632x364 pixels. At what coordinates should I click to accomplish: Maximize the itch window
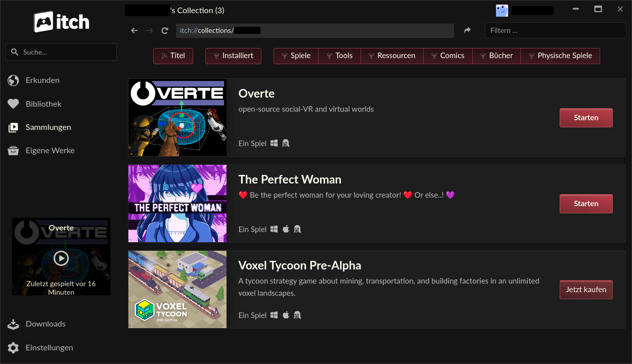pyautogui.click(x=598, y=9)
